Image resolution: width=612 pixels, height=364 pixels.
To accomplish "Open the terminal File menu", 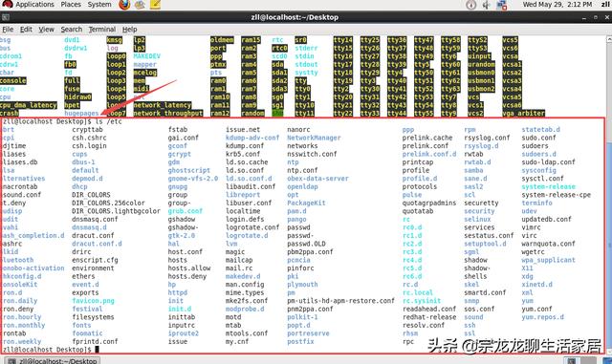I will click(x=8, y=30).
